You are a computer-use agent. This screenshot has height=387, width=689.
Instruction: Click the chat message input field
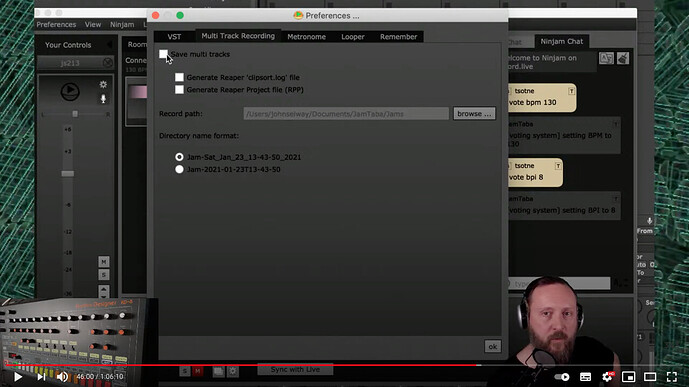(559, 283)
